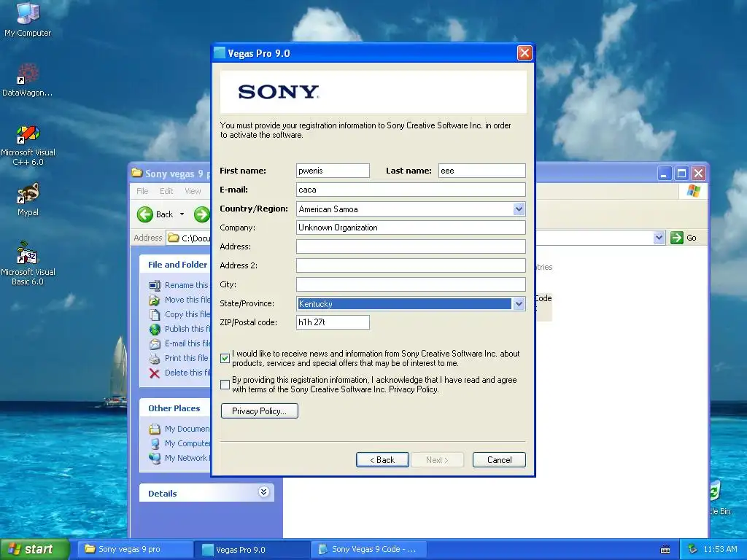Image resolution: width=747 pixels, height=560 pixels.
Task: Select Microsoft Visual C++ 6.0 desktop icon
Action: point(28,145)
